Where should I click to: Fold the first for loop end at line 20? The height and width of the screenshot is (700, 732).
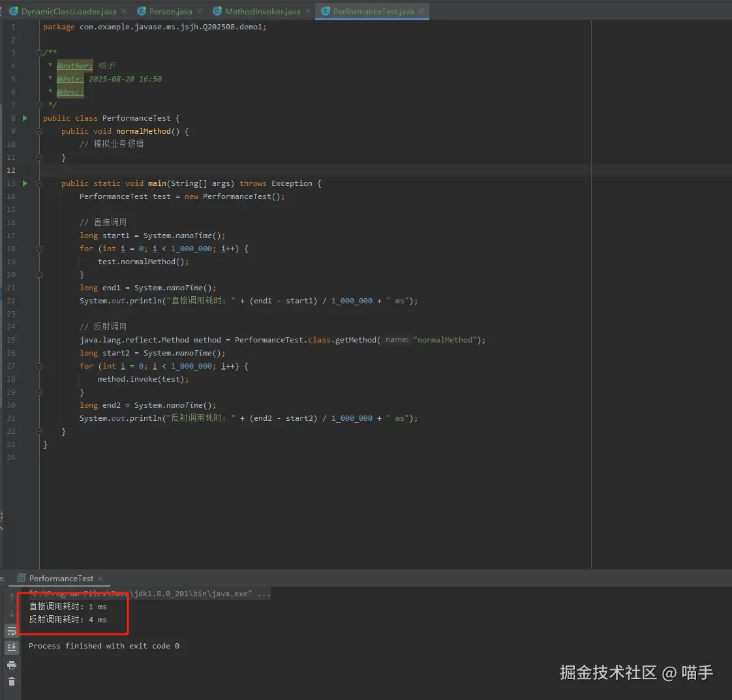(x=39, y=275)
